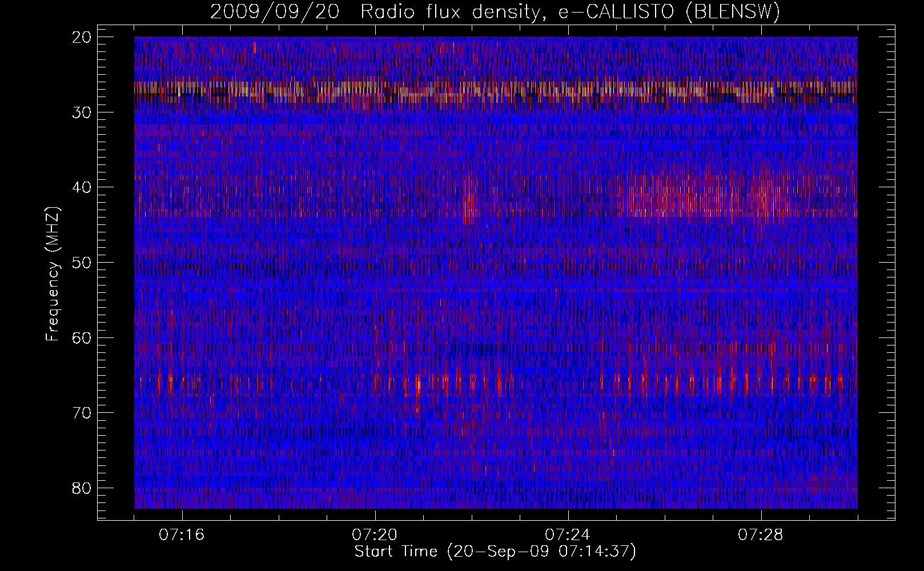Click the 07:28 time tick label
Viewport: 924px width, 571px height.
click(x=761, y=535)
